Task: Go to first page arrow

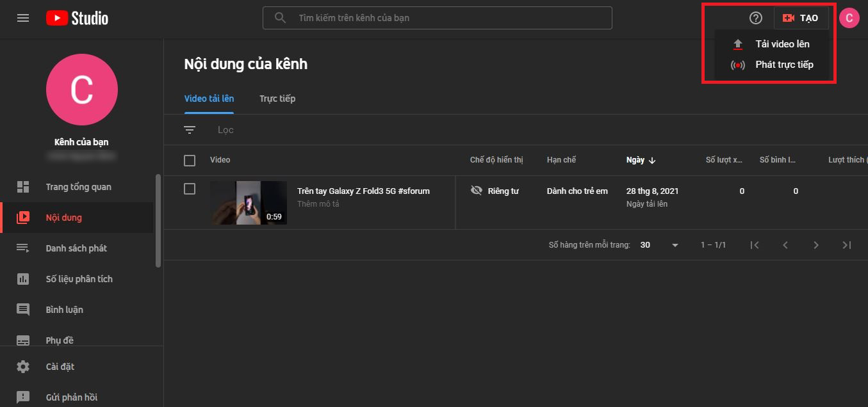Action: point(755,245)
